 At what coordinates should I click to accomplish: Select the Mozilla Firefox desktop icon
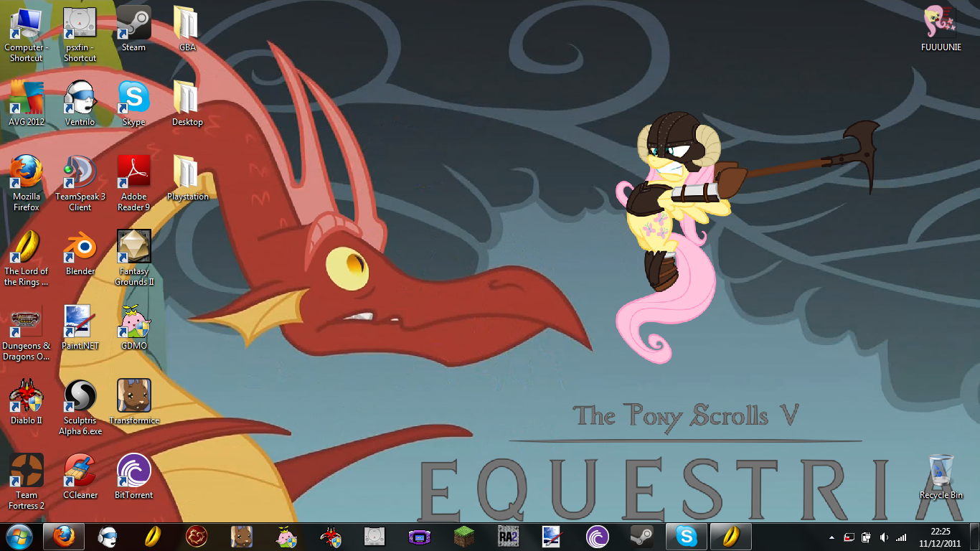coord(27,183)
